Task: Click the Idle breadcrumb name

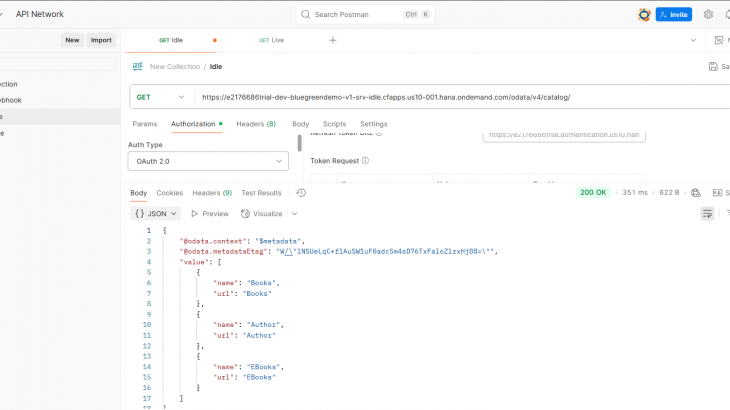Action: (216, 67)
